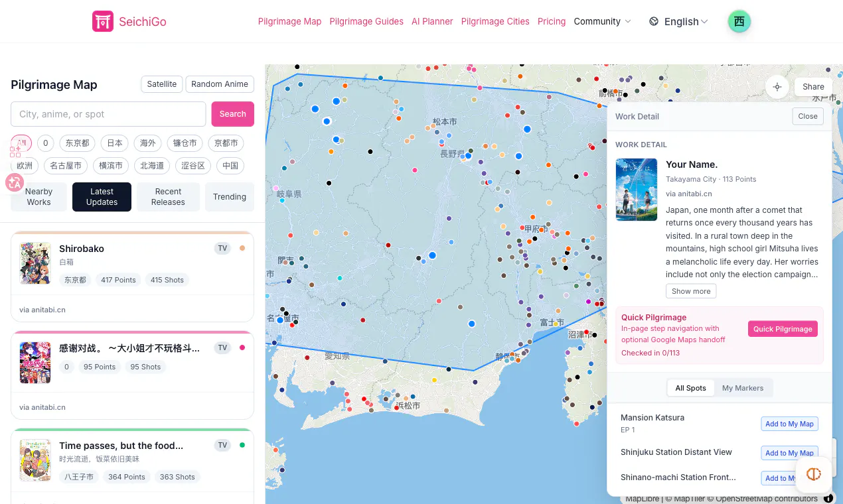This screenshot has width=843, height=504.
Task: Open the Shirobako cover thumbnail
Action: (x=35, y=263)
